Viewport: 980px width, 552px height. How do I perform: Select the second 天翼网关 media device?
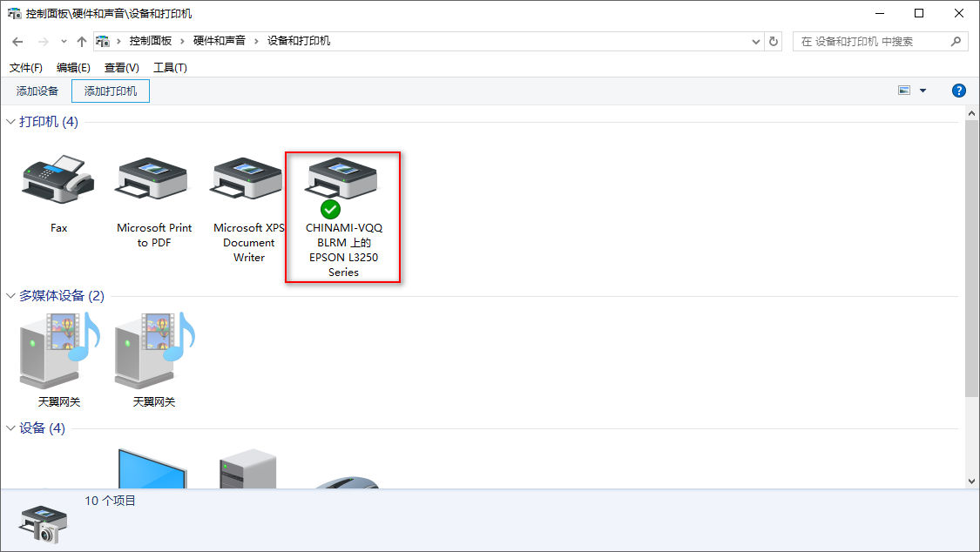(153, 351)
